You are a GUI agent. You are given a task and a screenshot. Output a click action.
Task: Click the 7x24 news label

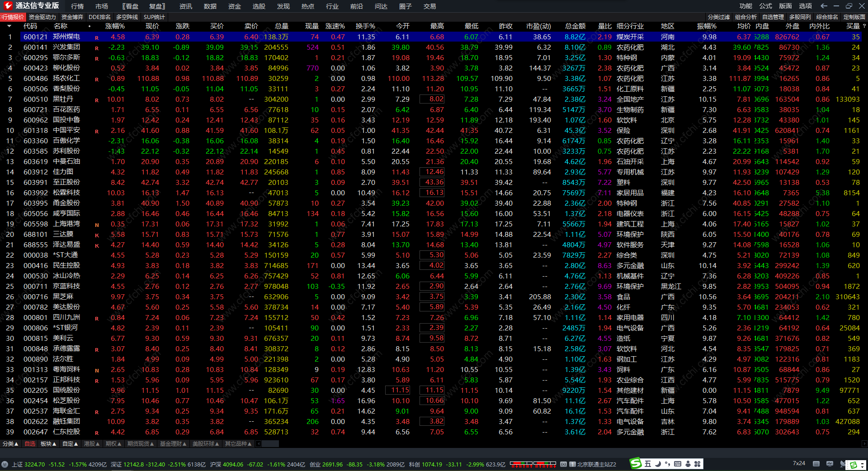pyautogui.click(x=799, y=463)
